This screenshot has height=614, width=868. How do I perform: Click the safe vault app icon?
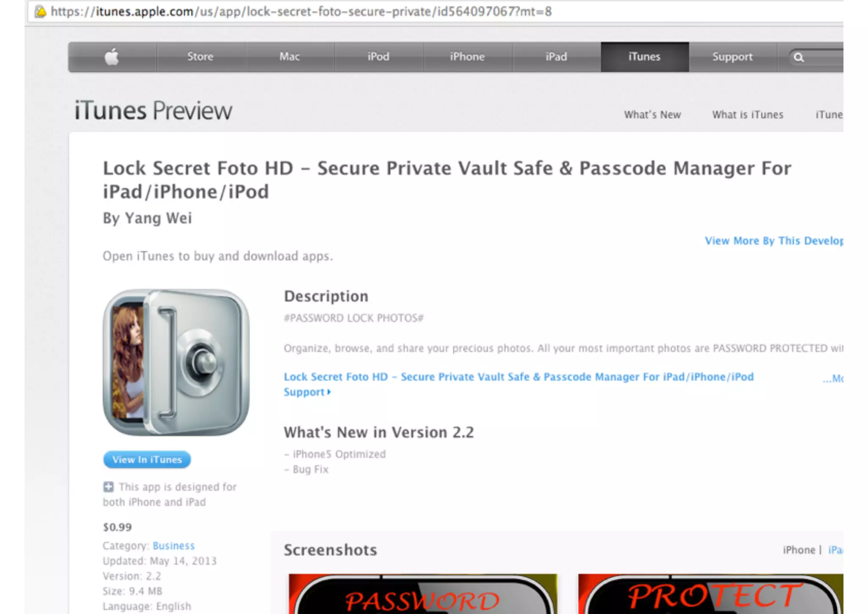coord(176,363)
